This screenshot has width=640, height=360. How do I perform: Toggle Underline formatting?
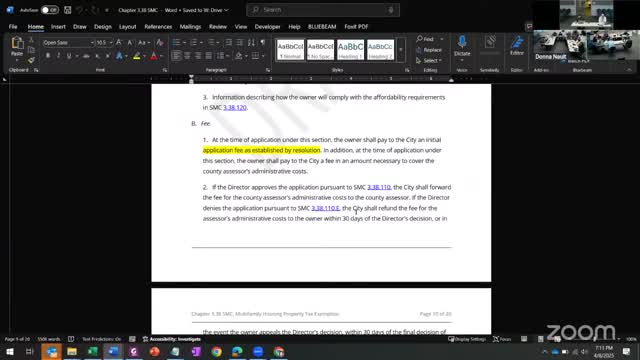[x=69, y=56]
